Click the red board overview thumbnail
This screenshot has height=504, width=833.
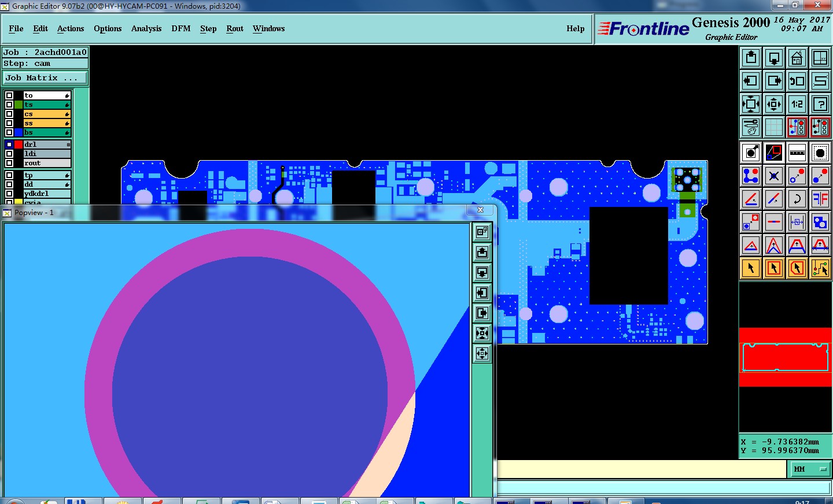[785, 357]
